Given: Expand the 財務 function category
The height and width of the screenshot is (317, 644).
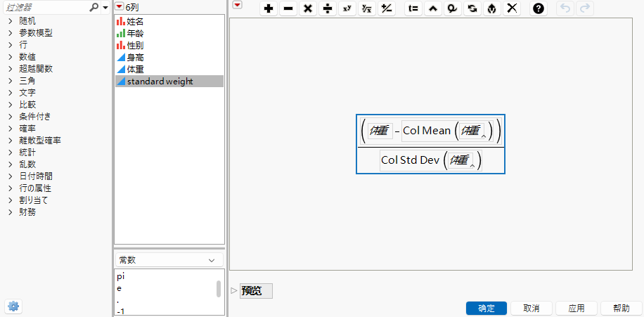Looking at the screenshot, I should coord(11,212).
